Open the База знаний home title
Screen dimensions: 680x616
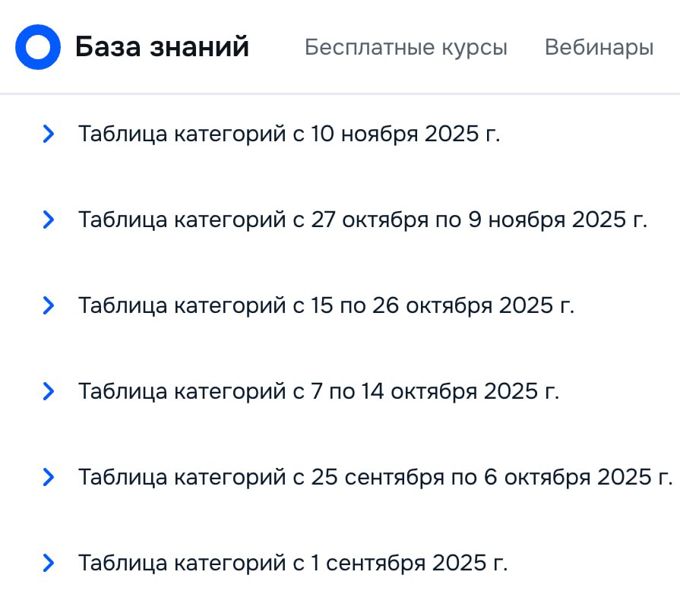point(162,47)
